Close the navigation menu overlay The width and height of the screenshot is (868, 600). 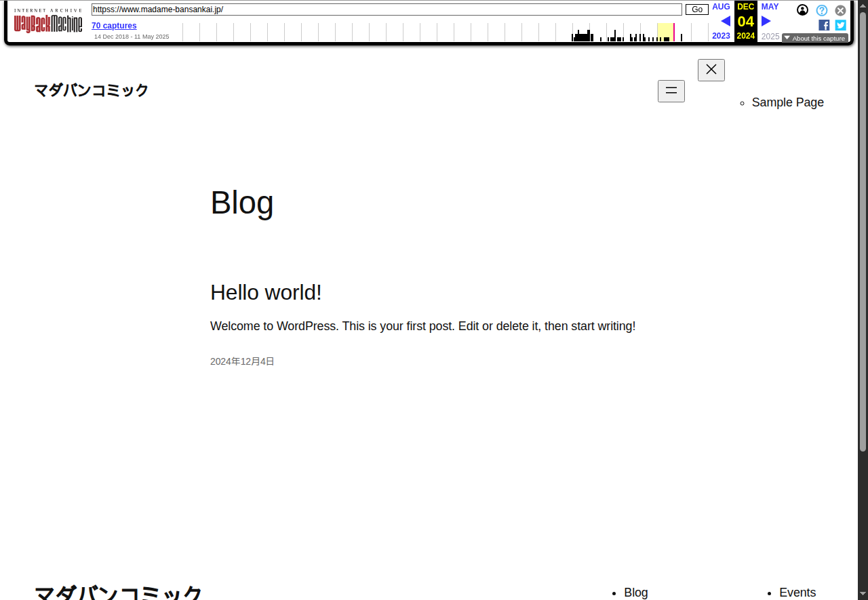711,70
